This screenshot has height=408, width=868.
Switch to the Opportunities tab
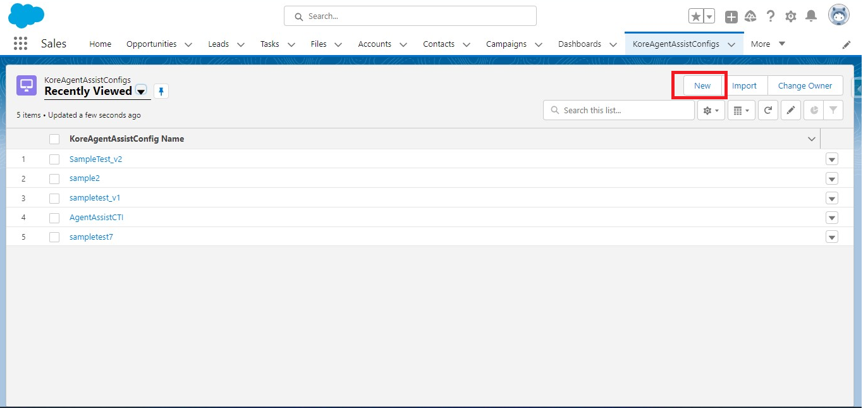151,44
